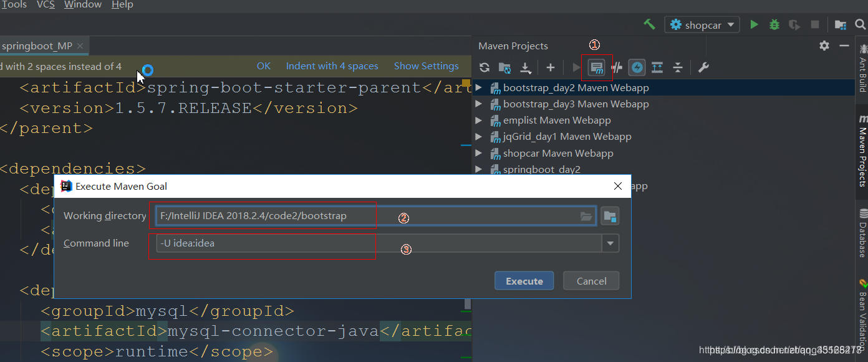868x362 pixels.
Task: Click the grey Stop square icon
Action: (814, 25)
